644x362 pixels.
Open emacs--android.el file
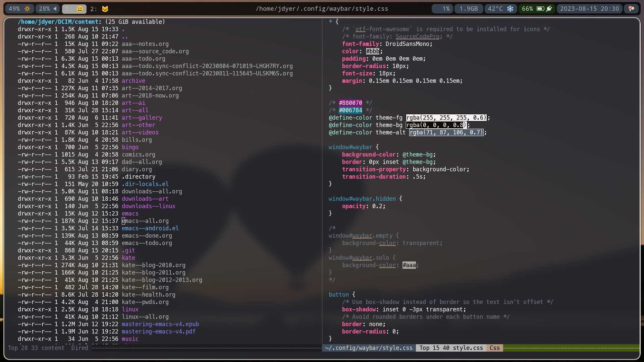[x=150, y=228]
